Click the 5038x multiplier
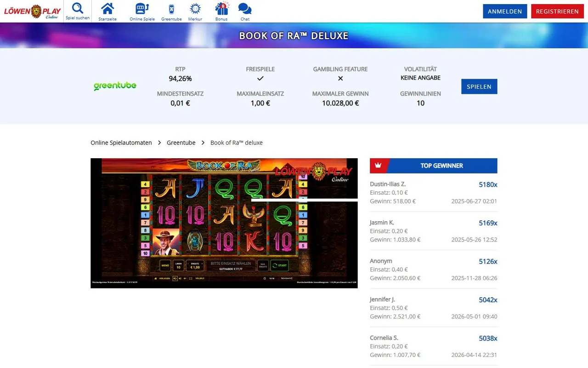The image size is (588, 368). [x=488, y=338]
